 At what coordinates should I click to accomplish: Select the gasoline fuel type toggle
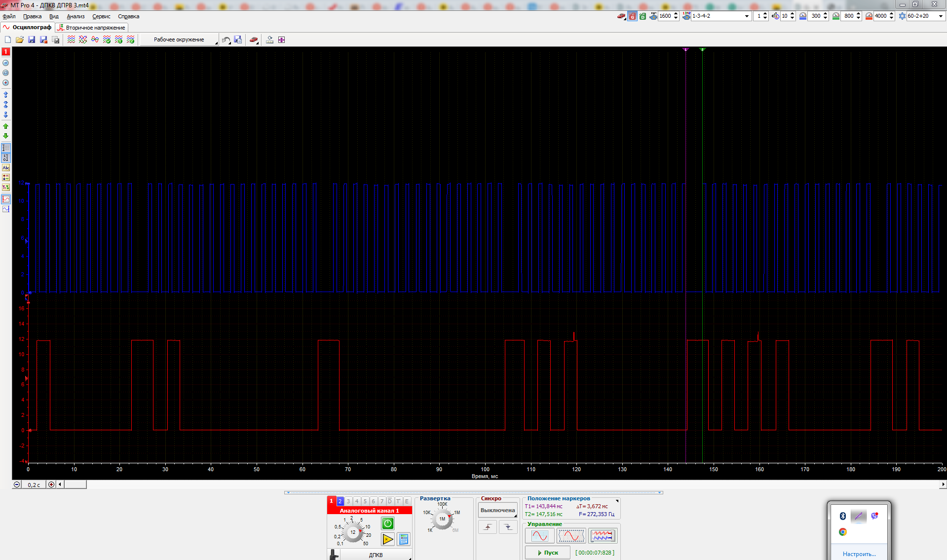632,16
